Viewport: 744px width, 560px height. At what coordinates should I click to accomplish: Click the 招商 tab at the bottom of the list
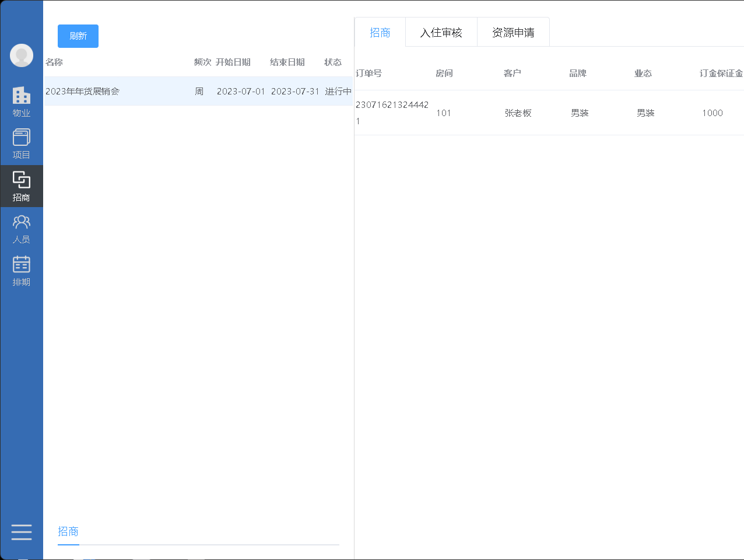pyautogui.click(x=68, y=531)
